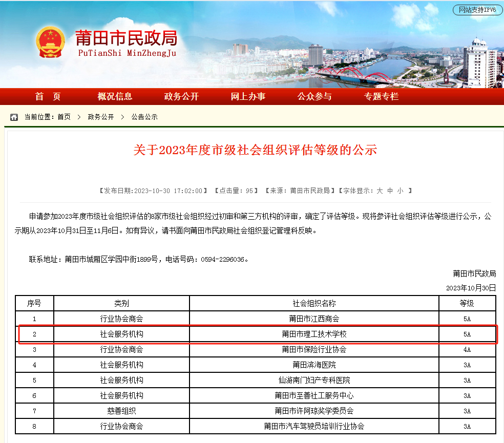Click the 来源：莆田市民政局 source text

click(300, 191)
